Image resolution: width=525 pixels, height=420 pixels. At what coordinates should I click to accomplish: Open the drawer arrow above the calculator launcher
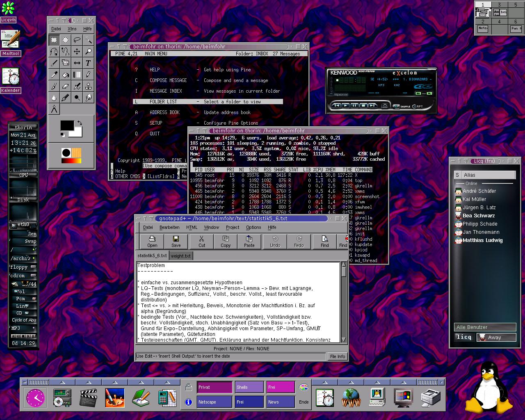click(x=167, y=382)
